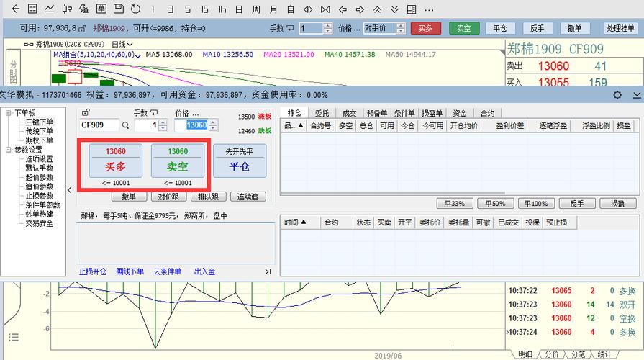644x360 pixels.
Task: Open trading settings gear icon
Action: (x=617, y=95)
